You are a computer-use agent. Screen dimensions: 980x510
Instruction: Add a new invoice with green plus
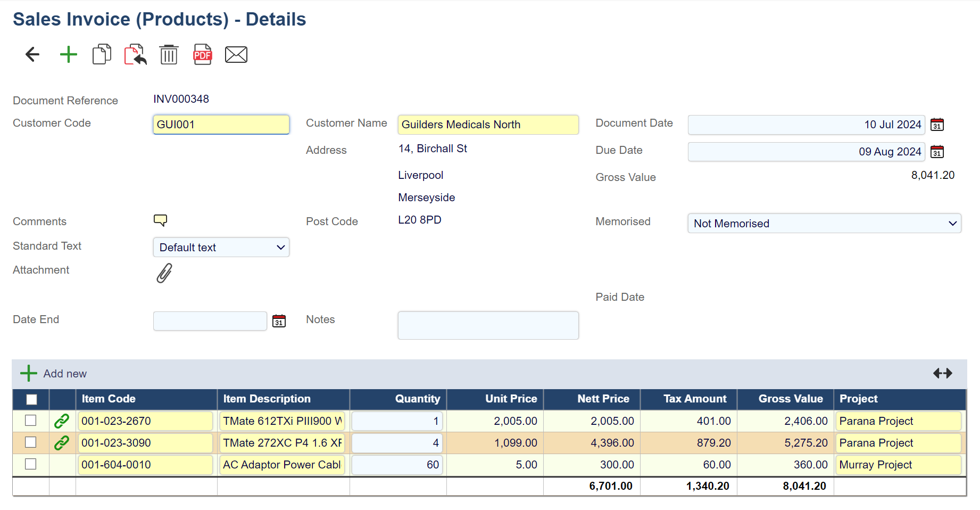[68, 54]
